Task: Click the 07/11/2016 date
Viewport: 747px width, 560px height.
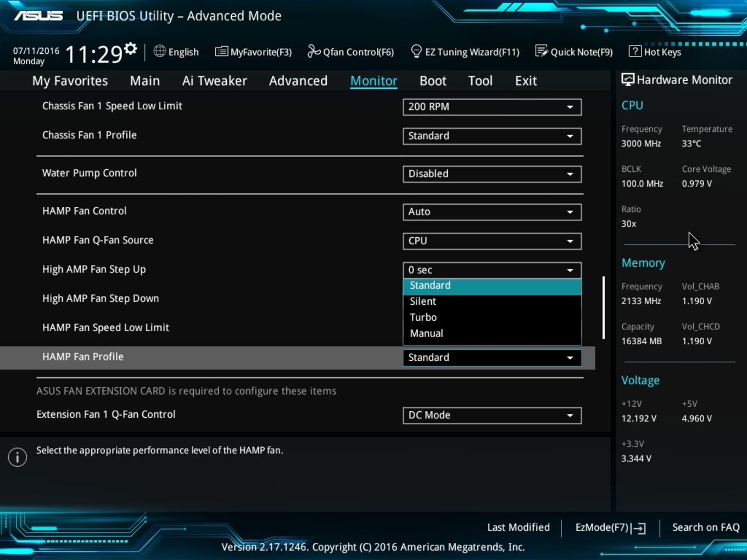Action: (x=36, y=51)
